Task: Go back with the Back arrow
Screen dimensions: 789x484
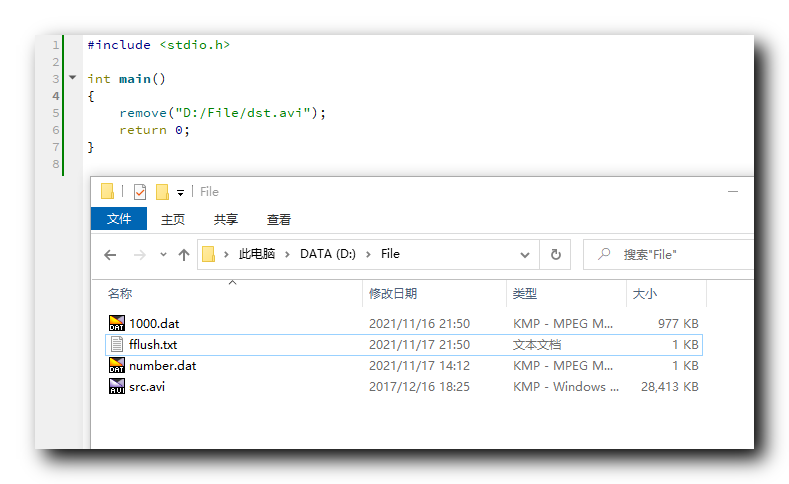Action: pyautogui.click(x=110, y=255)
